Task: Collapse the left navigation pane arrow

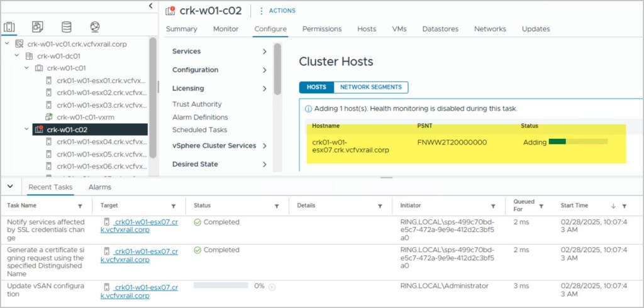Action: (x=150, y=6)
